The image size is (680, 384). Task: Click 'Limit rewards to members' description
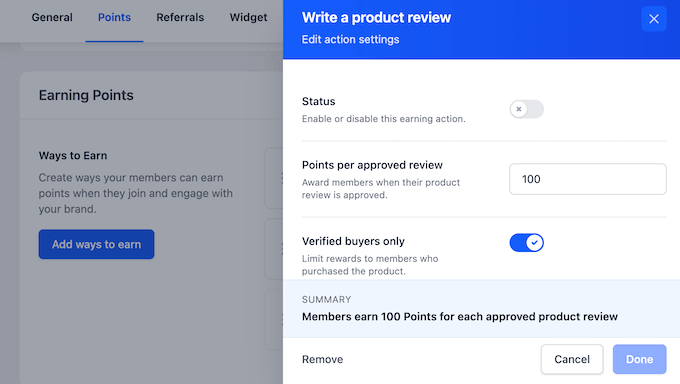[x=370, y=265]
